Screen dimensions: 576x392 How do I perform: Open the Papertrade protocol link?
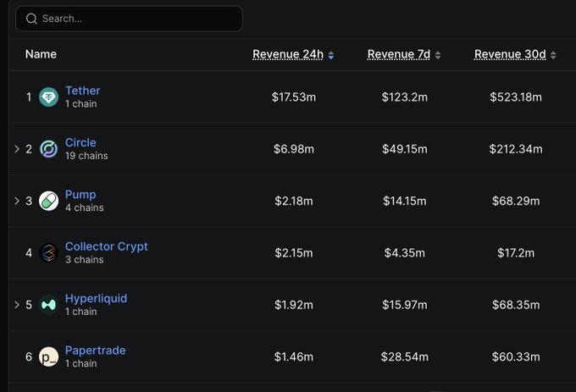pos(96,351)
